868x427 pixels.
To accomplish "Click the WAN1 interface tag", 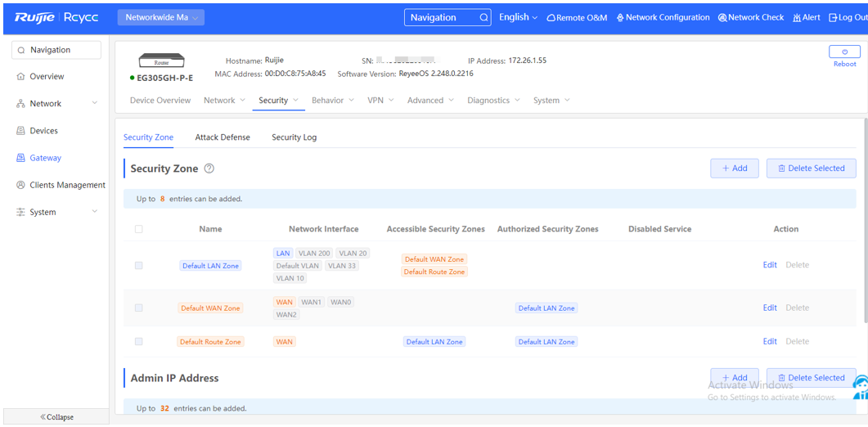I will pyautogui.click(x=311, y=303).
